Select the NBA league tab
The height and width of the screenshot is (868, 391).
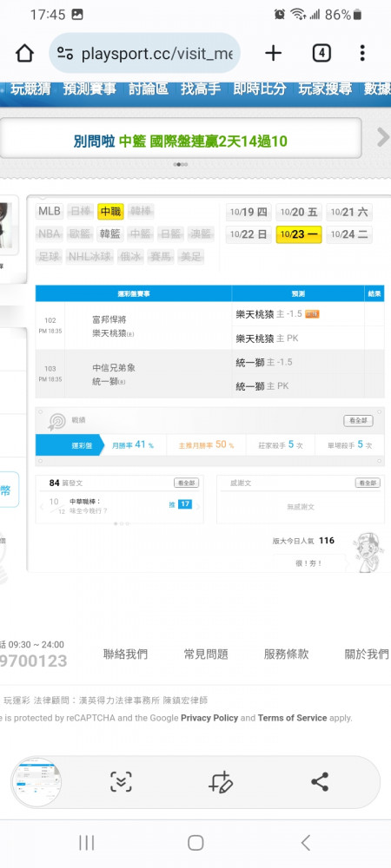[50, 234]
